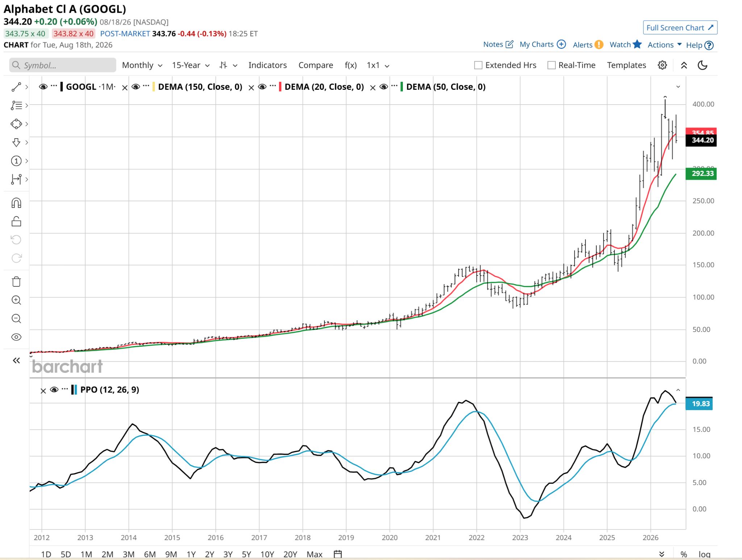The image size is (742, 560).
Task: Delete drawings with the trash can icon
Action: tap(16, 282)
